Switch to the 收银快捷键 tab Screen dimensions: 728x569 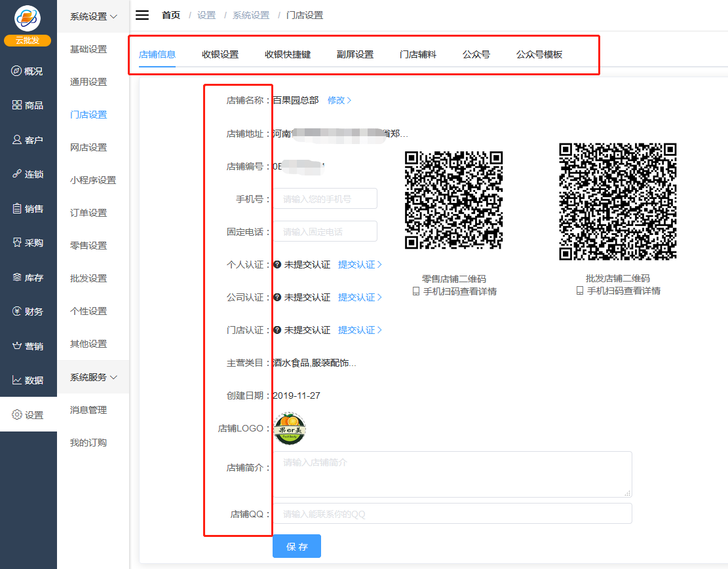288,54
